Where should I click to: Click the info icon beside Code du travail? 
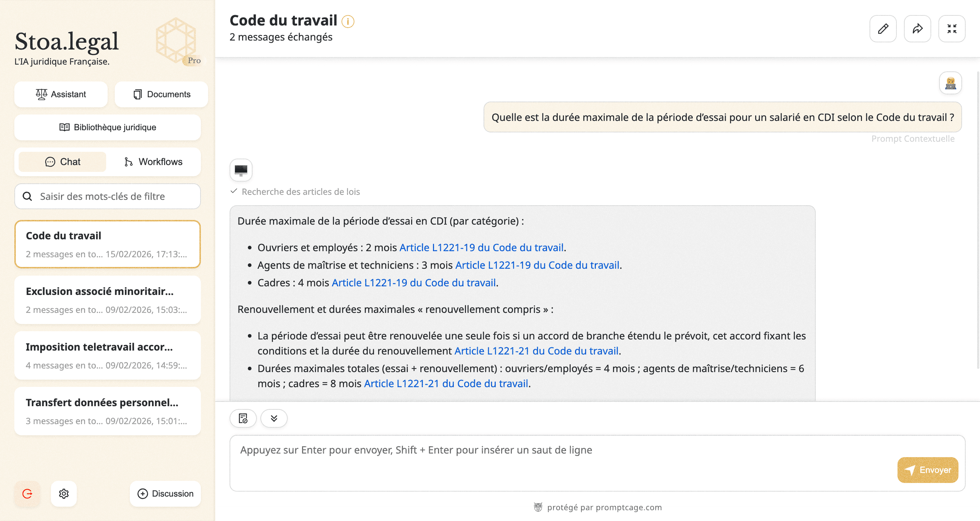pyautogui.click(x=348, y=21)
